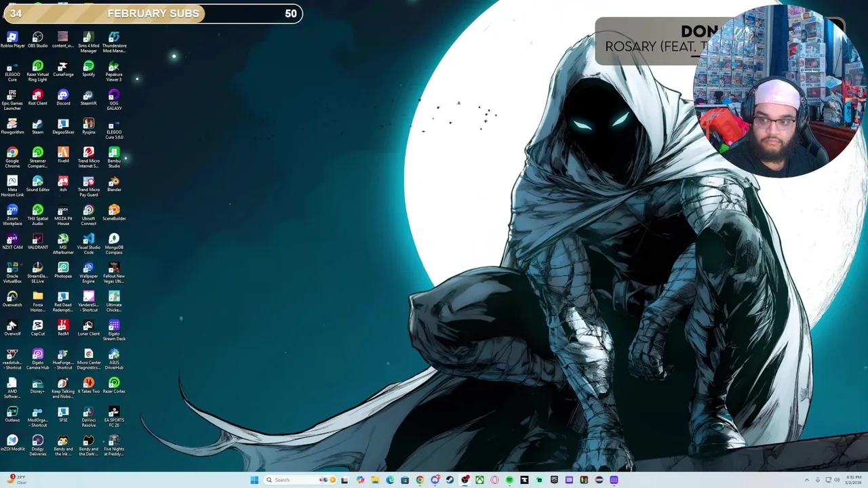Open the taskbar clock and date

click(x=854, y=480)
